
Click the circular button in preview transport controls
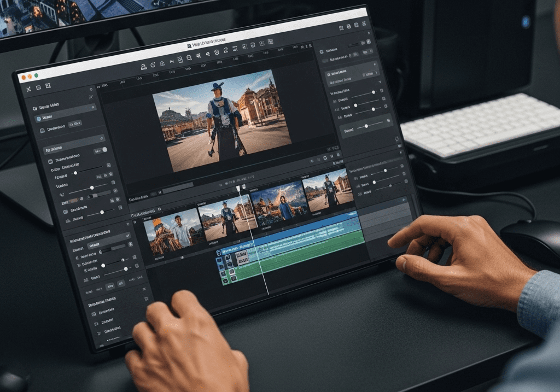(325, 158)
